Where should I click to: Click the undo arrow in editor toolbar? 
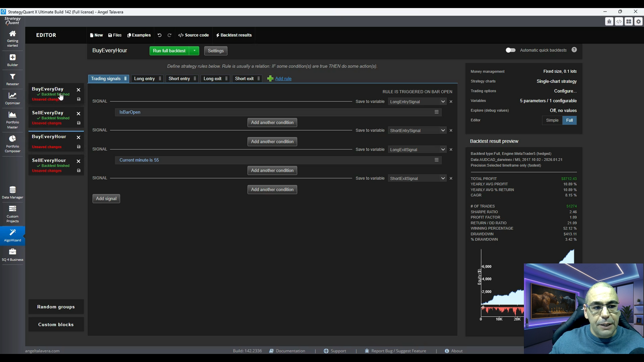click(160, 35)
